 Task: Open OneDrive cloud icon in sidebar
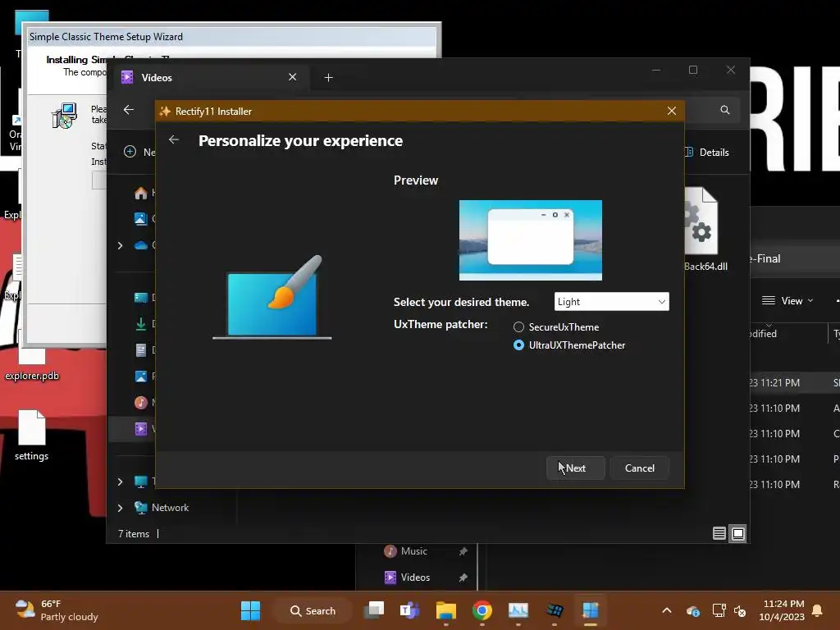click(141, 245)
